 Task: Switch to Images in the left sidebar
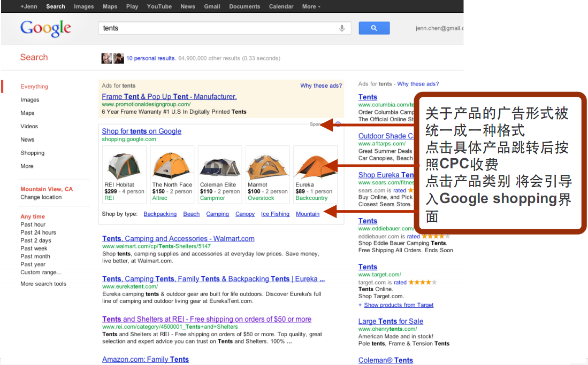click(29, 100)
